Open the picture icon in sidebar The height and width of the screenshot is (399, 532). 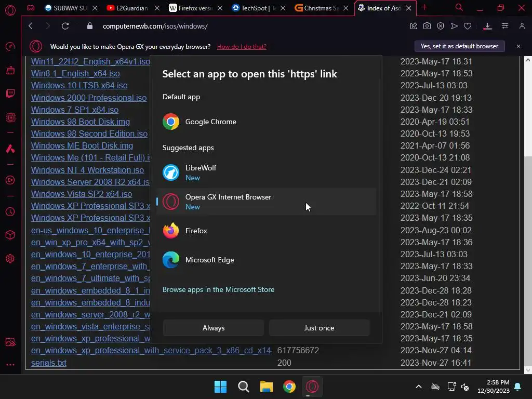(x=10, y=342)
